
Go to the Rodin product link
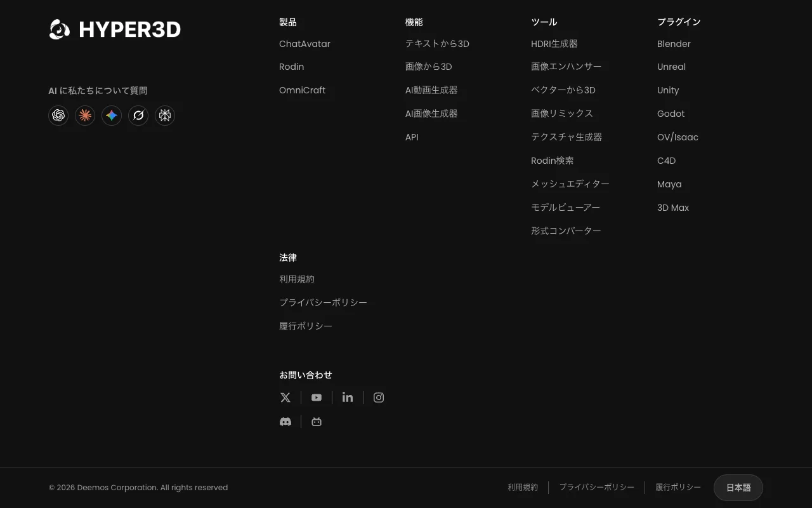[x=291, y=67]
